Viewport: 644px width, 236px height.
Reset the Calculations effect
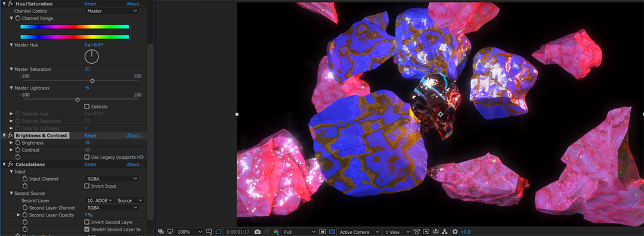click(91, 164)
